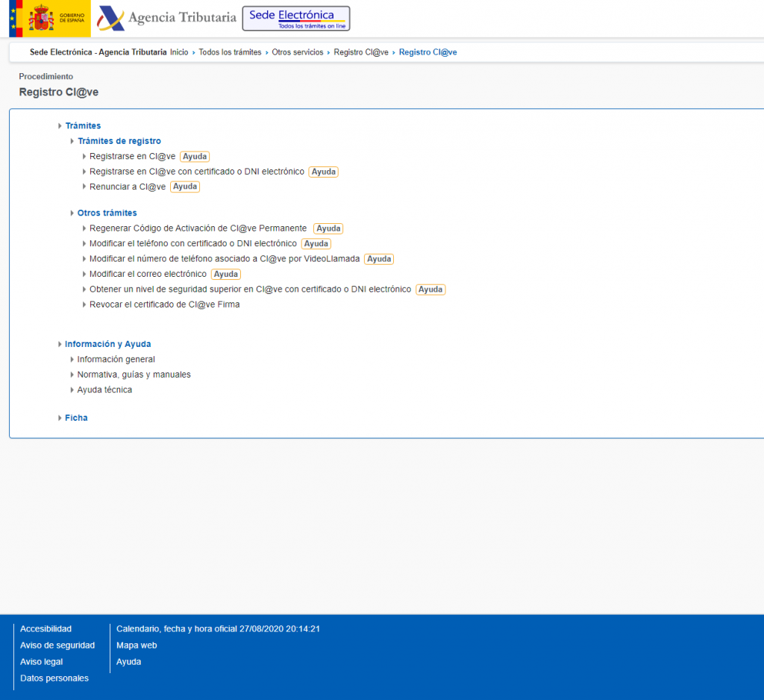764x700 pixels.
Task: Open 'Aviso de seguridad' footer link
Action: [x=57, y=646]
